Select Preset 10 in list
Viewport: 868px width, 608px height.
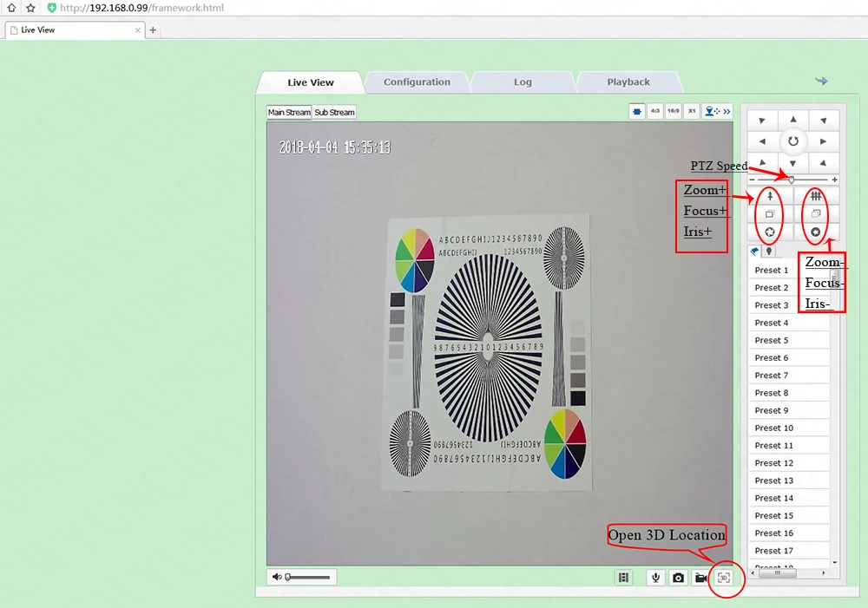tap(789, 428)
